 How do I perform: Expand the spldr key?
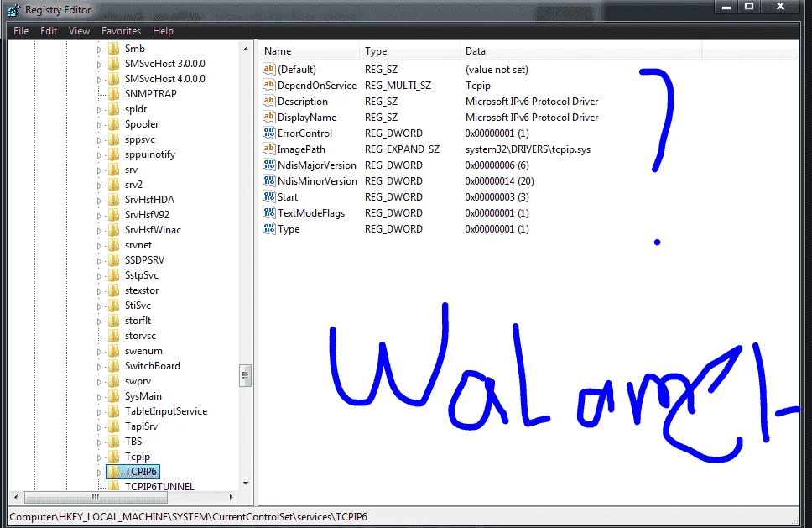click(99, 110)
